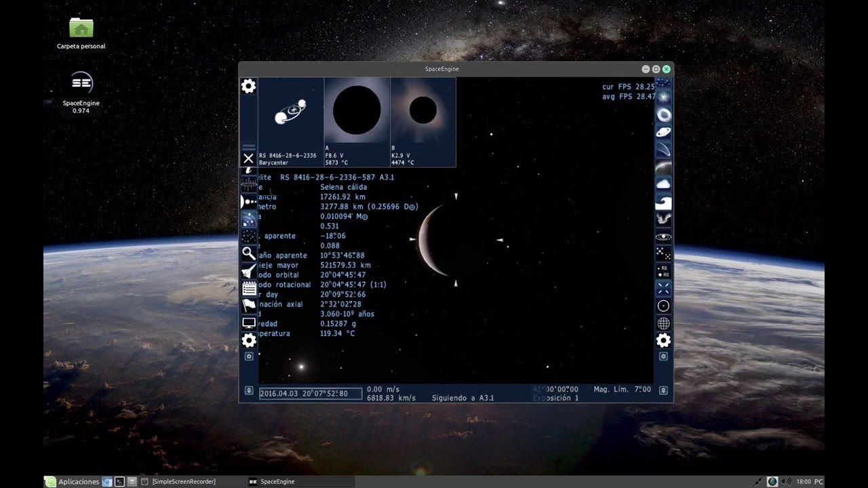Image resolution: width=868 pixels, height=488 pixels.
Task: Click the semi-major axis value '521579.53 km'
Action: pos(345,265)
